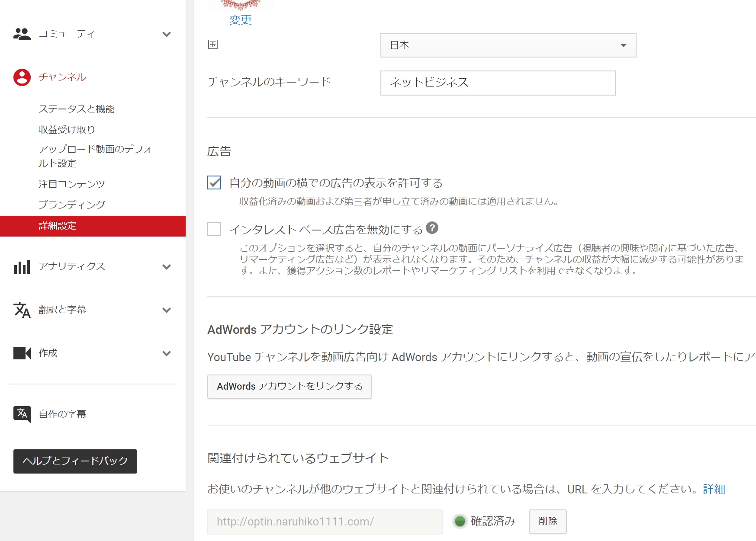Click the 作成 video camera icon

pyautogui.click(x=22, y=353)
